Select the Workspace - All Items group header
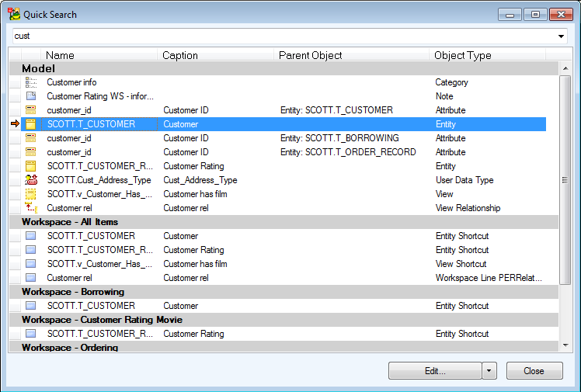This screenshot has width=581, height=392. (x=69, y=222)
